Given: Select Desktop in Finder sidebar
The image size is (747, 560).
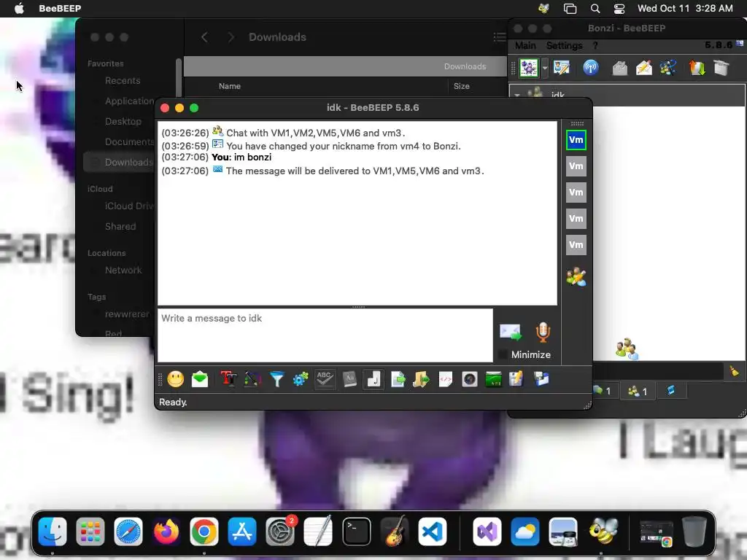Looking at the screenshot, I should tap(123, 122).
